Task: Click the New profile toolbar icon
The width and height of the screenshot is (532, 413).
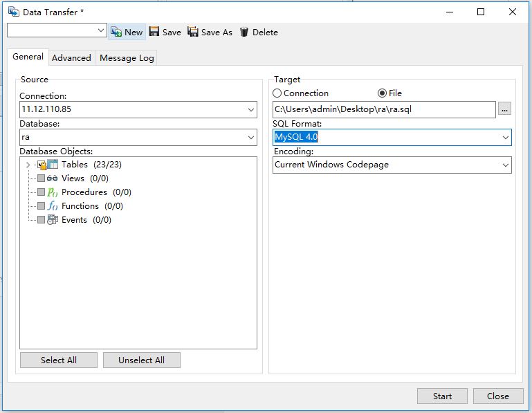Action: (x=116, y=32)
